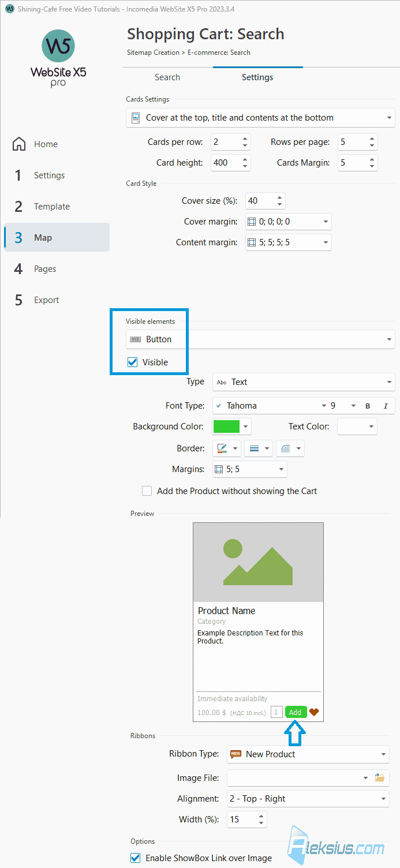Go to step 3 Map
400x868 pixels.
click(x=57, y=237)
